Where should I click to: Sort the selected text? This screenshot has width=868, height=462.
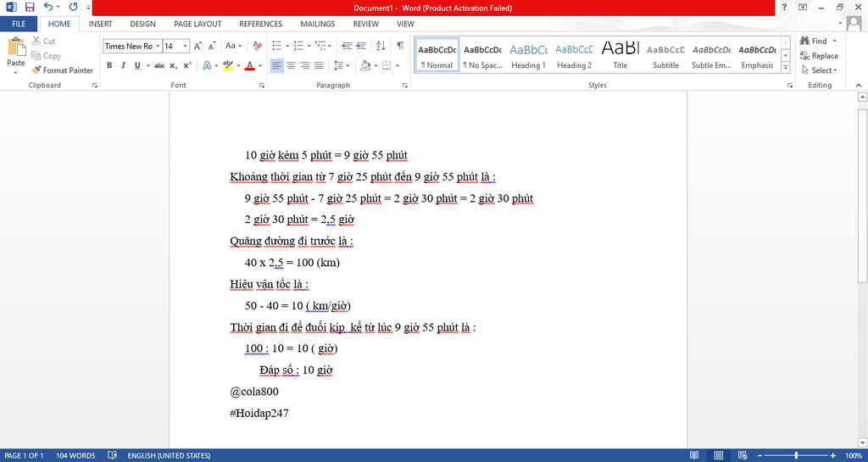point(381,46)
